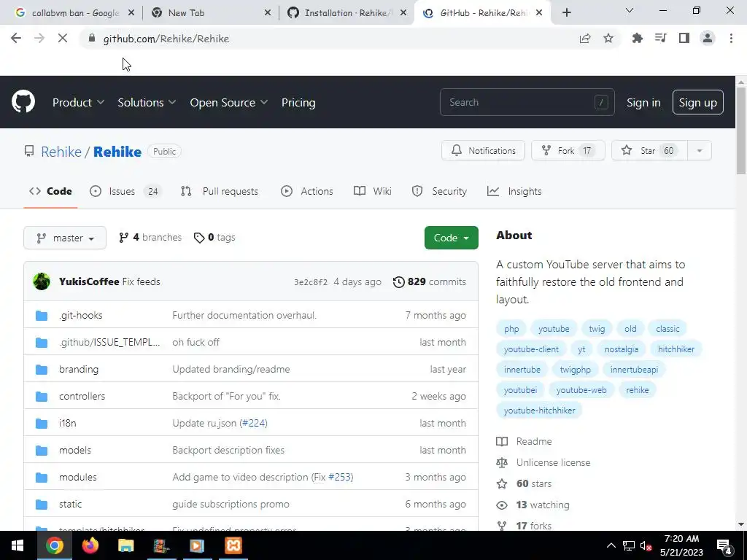Click the .git-hooks folder icon

(x=42, y=315)
